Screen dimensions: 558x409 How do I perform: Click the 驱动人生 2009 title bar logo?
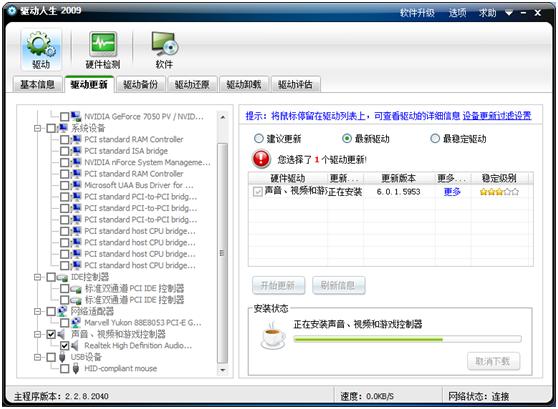[x=12, y=10]
